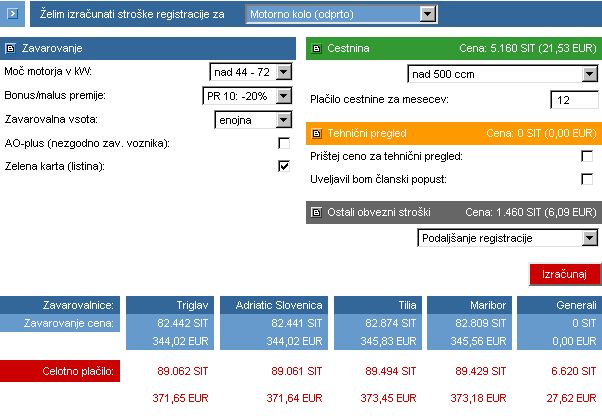The height and width of the screenshot is (418, 602).
Task: Click the red Izračunaj button
Action: [564, 274]
